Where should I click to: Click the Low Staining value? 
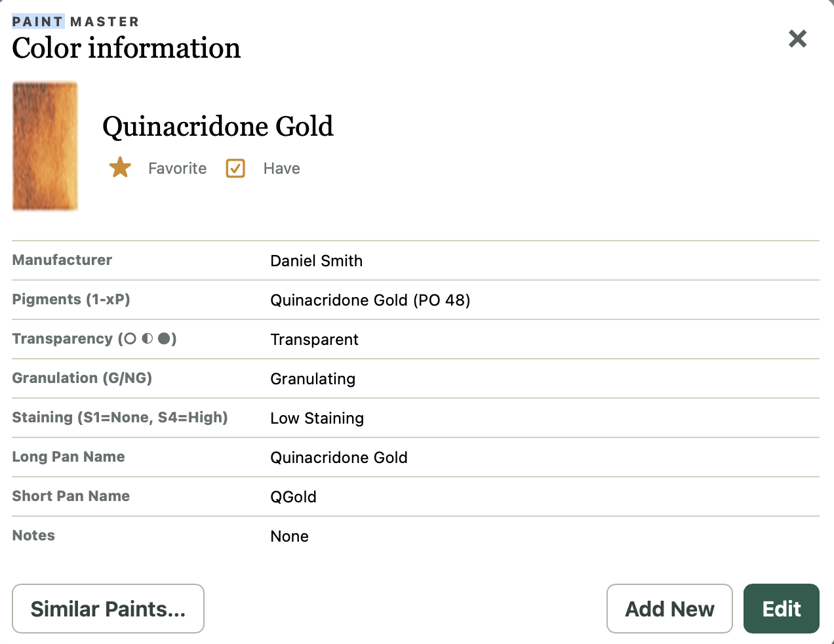coord(317,418)
